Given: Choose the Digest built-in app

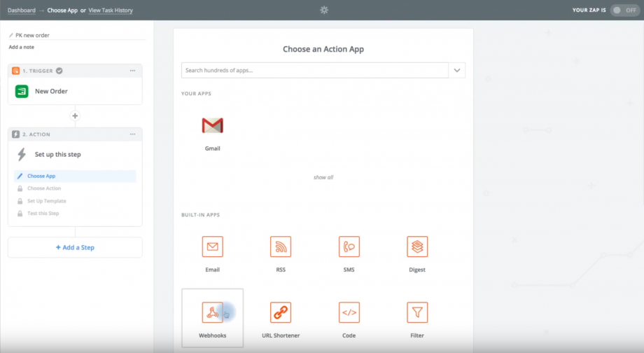Looking at the screenshot, I should 417,247.
